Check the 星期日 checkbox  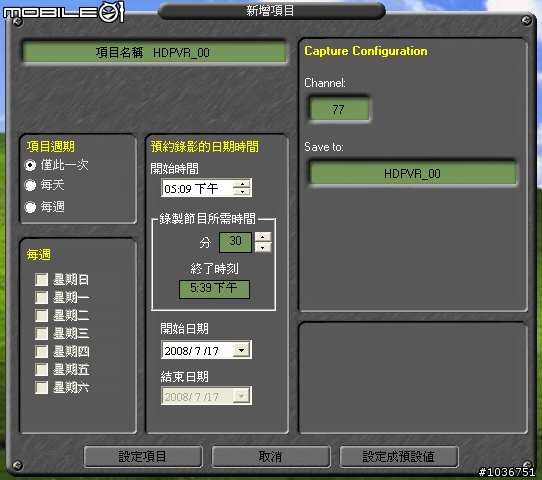click(41, 280)
